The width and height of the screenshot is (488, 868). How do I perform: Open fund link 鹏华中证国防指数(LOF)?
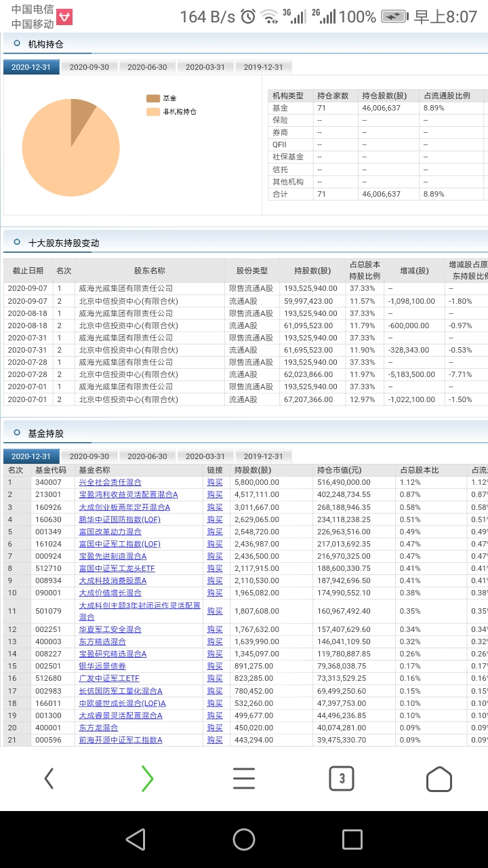120,519
